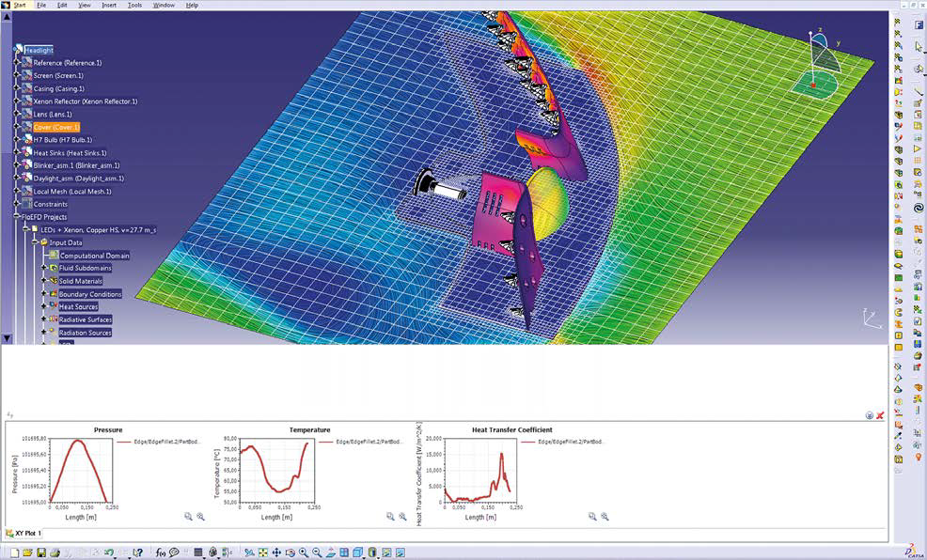Image resolution: width=927 pixels, height=560 pixels.
Task: Open the Insert menu
Action: tap(109, 5)
